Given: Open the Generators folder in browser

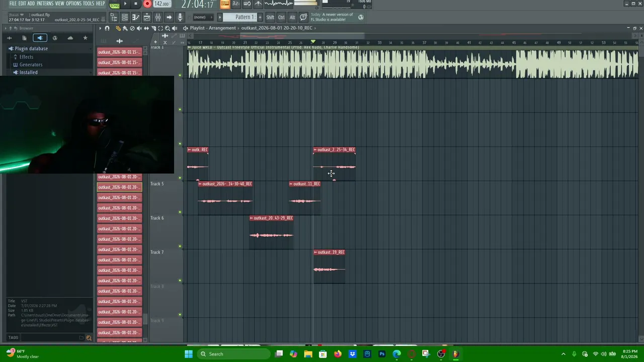Looking at the screenshot, I should (31, 65).
